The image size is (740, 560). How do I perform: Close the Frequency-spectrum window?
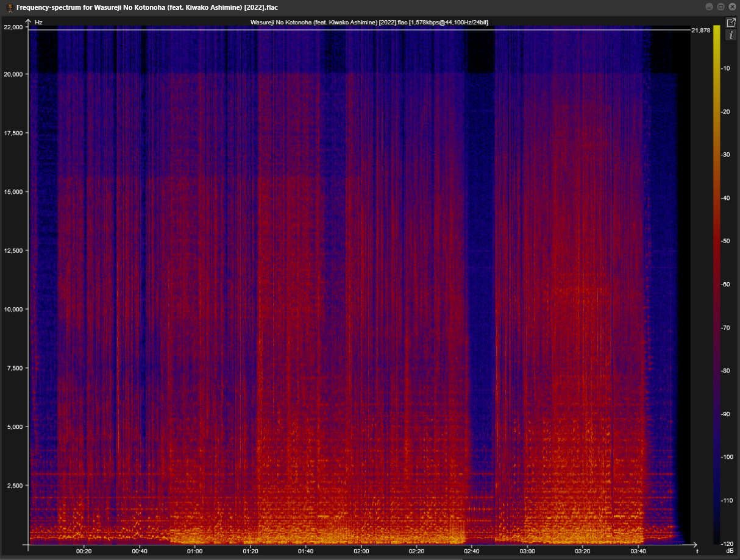pos(731,7)
